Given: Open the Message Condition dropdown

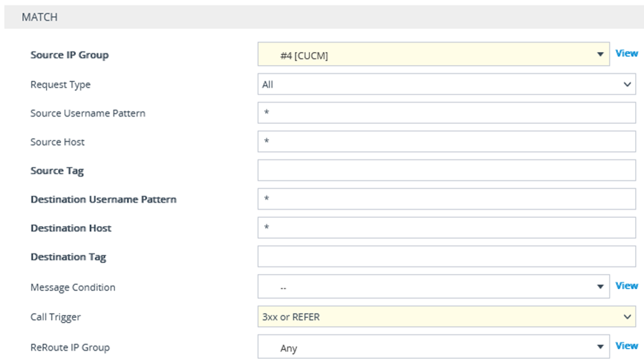Looking at the screenshot, I should click(x=433, y=286).
